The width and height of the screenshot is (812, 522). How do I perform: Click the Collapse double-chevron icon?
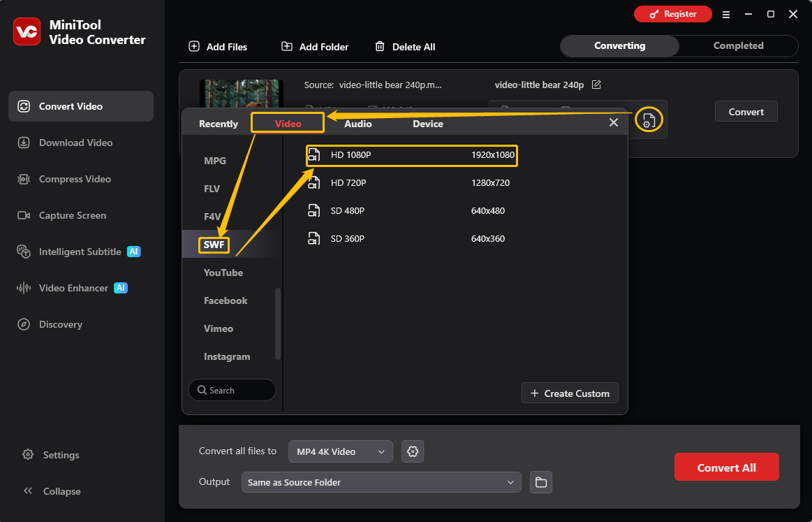click(28, 491)
